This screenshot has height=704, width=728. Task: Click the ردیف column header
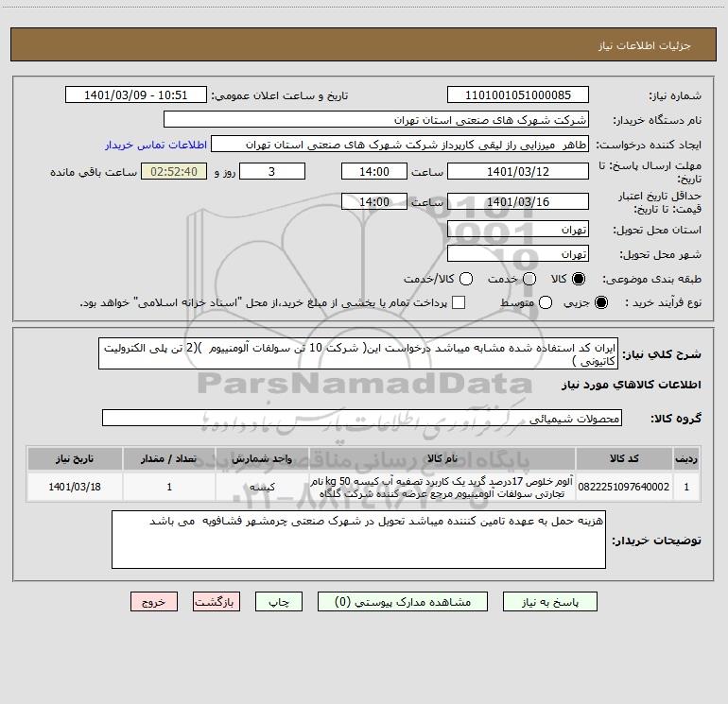686,458
